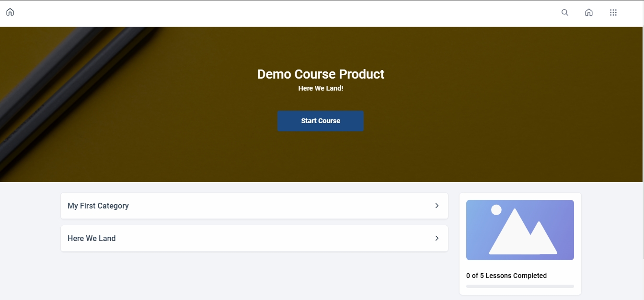The width and height of the screenshot is (644, 300).
Task: Click the "Here We Land!" banner subtitle
Action: (x=321, y=88)
